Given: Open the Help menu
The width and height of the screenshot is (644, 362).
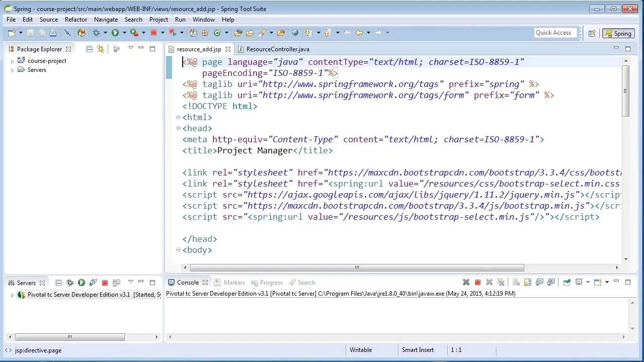Looking at the screenshot, I should pyautogui.click(x=228, y=20).
